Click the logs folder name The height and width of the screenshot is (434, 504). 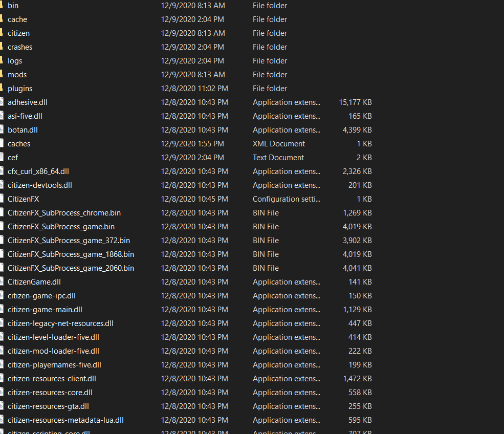[15, 61]
